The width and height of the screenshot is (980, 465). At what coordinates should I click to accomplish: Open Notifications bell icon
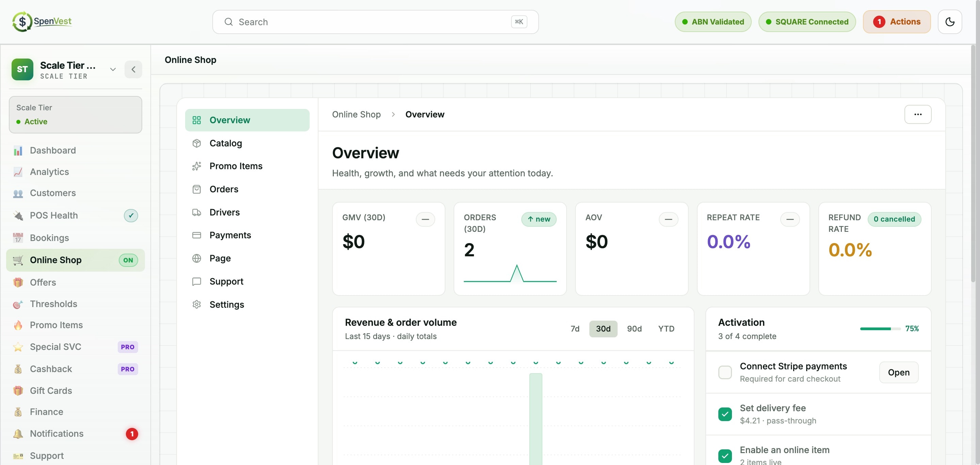[18, 434]
